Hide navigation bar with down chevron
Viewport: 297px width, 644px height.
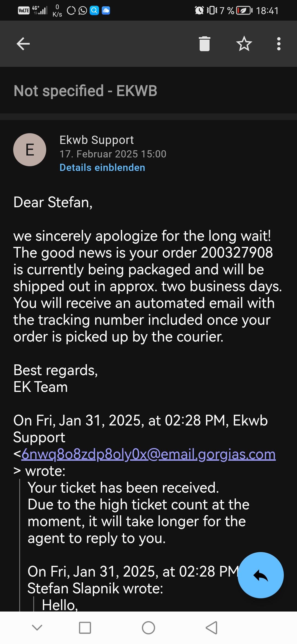[x=37, y=628]
